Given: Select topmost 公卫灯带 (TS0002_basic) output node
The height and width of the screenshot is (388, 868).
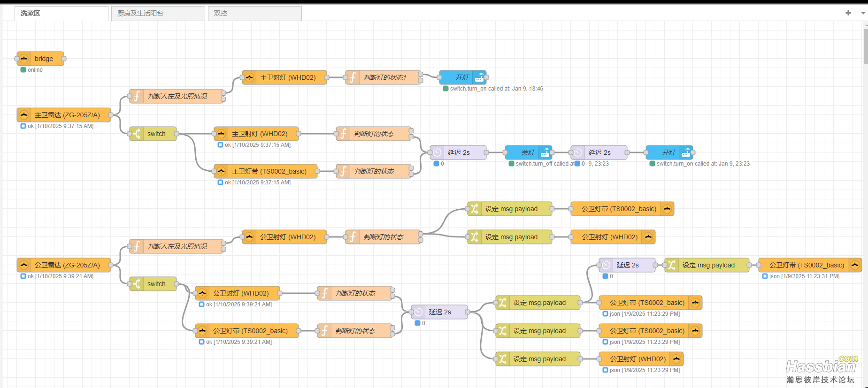Looking at the screenshot, I should 622,209.
